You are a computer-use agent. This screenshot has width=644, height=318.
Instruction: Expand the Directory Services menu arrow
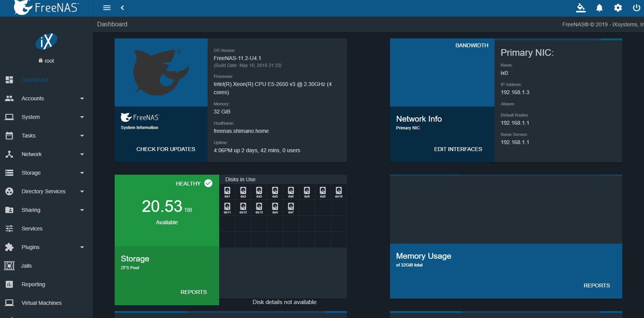point(82,192)
